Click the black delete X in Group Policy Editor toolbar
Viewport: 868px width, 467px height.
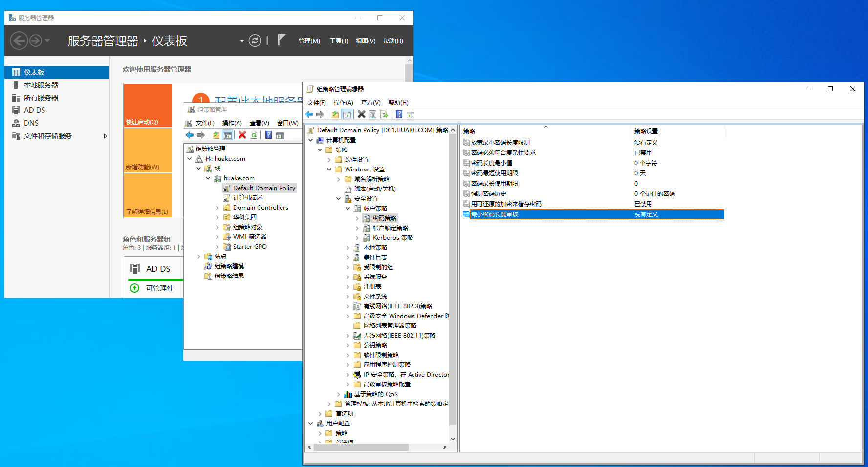[x=362, y=115]
